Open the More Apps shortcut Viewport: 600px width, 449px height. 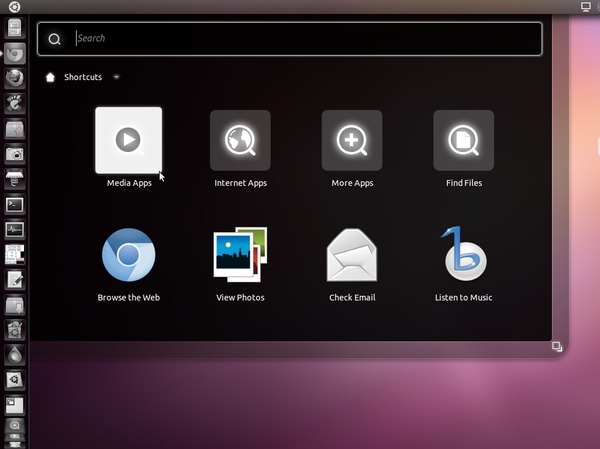pyautogui.click(x=352, y=141)
